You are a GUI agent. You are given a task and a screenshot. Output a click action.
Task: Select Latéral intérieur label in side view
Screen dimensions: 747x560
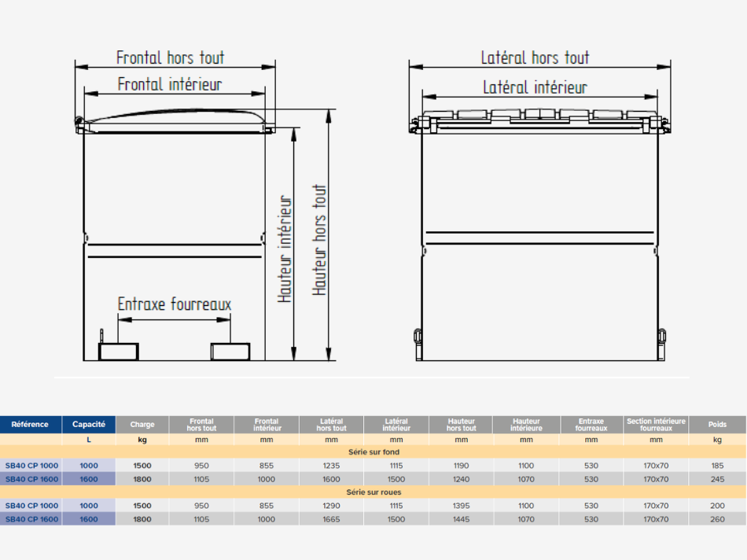[535, 87]
